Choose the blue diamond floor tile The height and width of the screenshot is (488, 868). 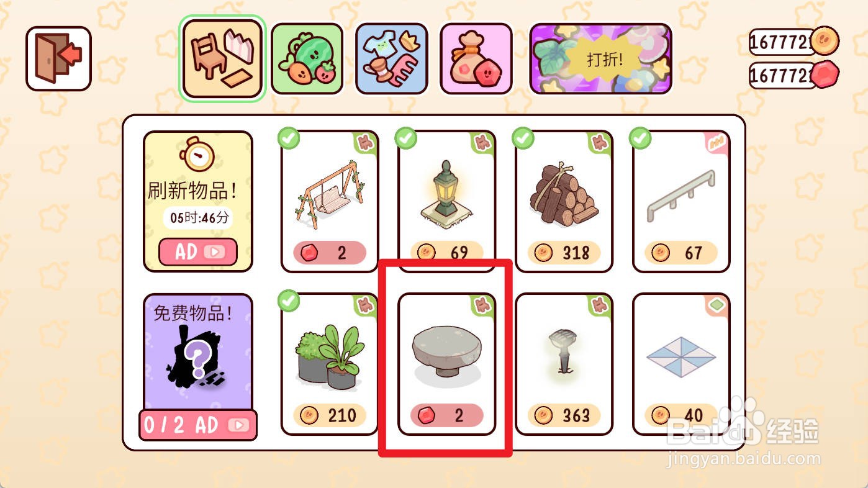(x=681, y=364)
